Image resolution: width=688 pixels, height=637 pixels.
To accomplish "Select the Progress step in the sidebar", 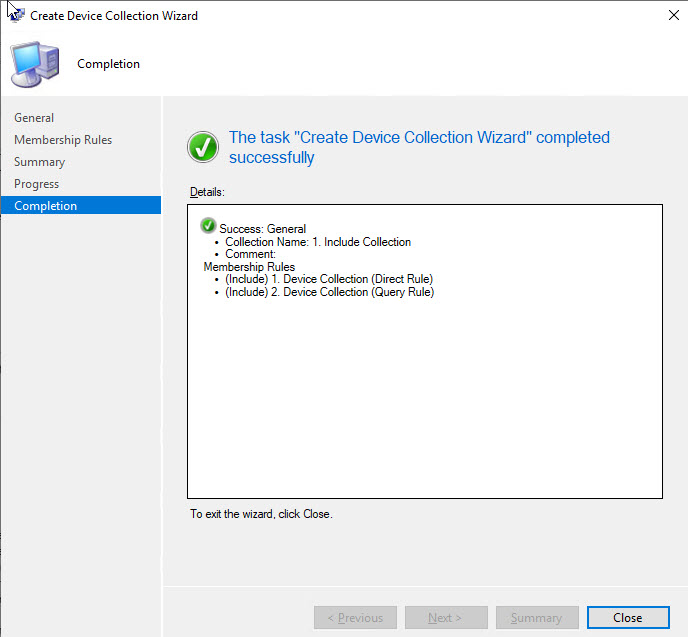I will (x=36, y=184).
